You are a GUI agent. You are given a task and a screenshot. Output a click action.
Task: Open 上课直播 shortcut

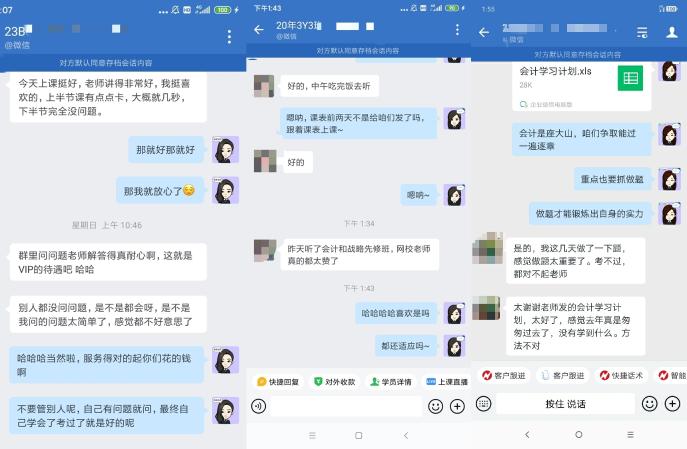447,382
